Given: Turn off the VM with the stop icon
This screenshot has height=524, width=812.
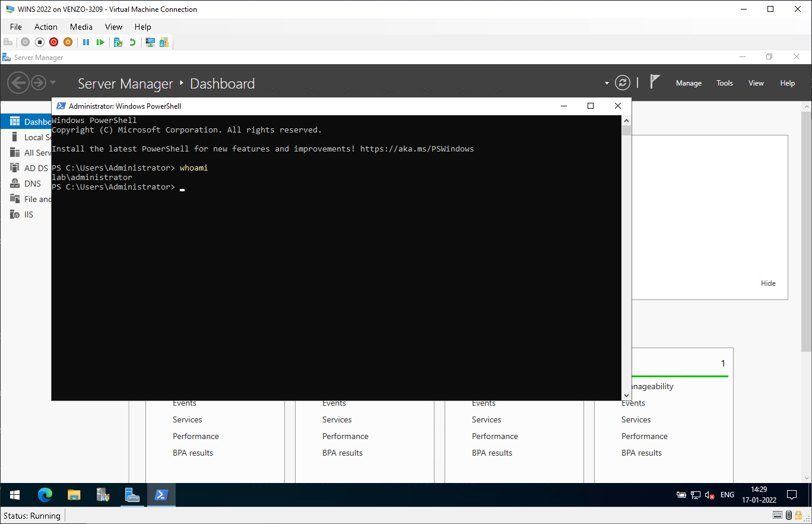Looking at the screenshot, I should (x=40, y=42).
